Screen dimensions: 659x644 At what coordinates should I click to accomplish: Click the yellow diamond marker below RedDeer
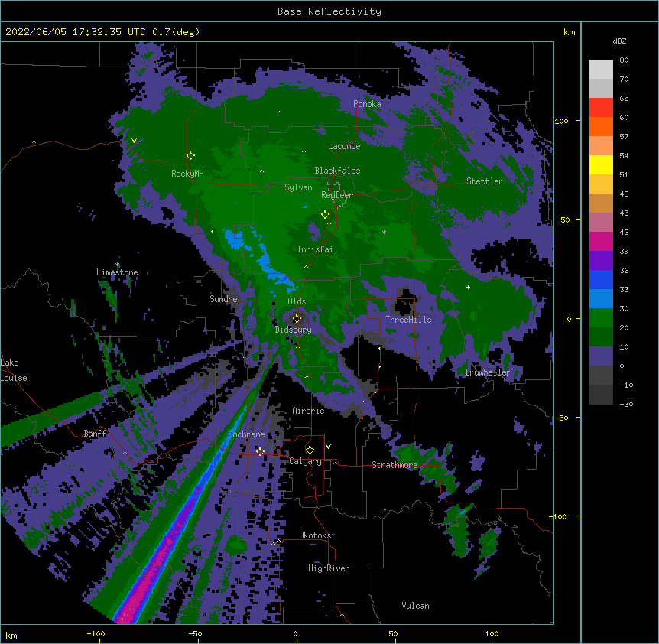(325, 215)
